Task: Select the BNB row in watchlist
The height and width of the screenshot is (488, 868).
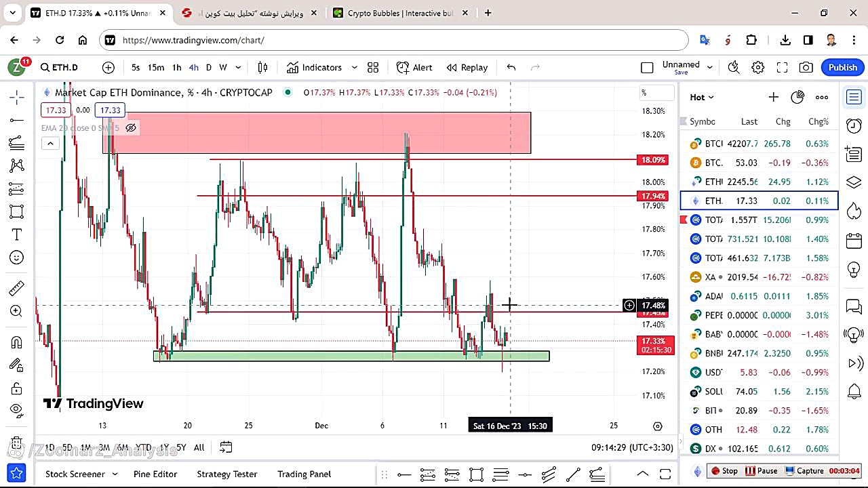Action: coord(759,353)
